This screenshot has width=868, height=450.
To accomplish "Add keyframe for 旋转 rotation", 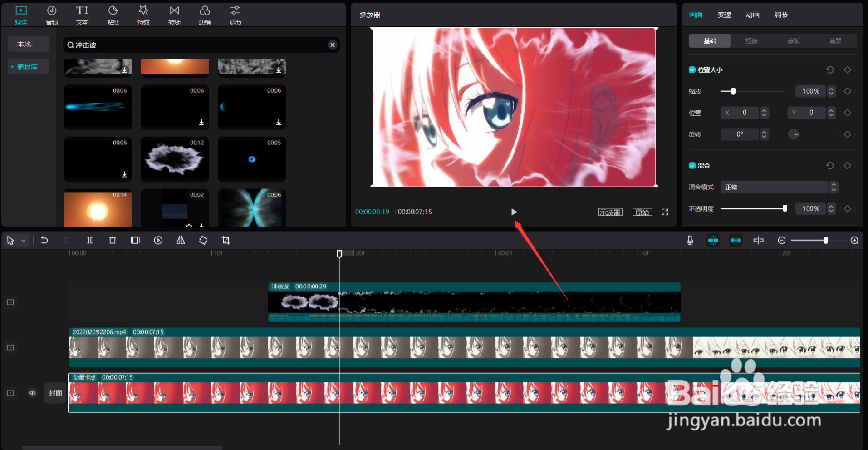I will (x=847, y=134).
